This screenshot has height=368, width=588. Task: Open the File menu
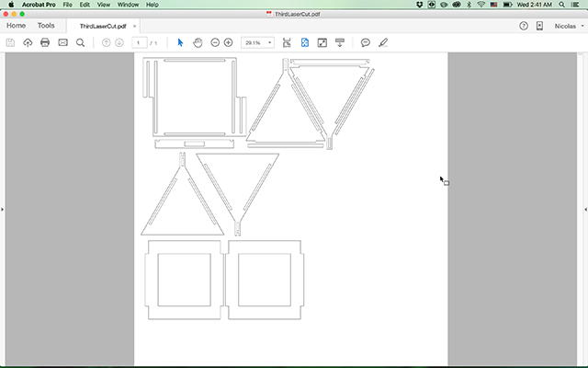(67, 5)
